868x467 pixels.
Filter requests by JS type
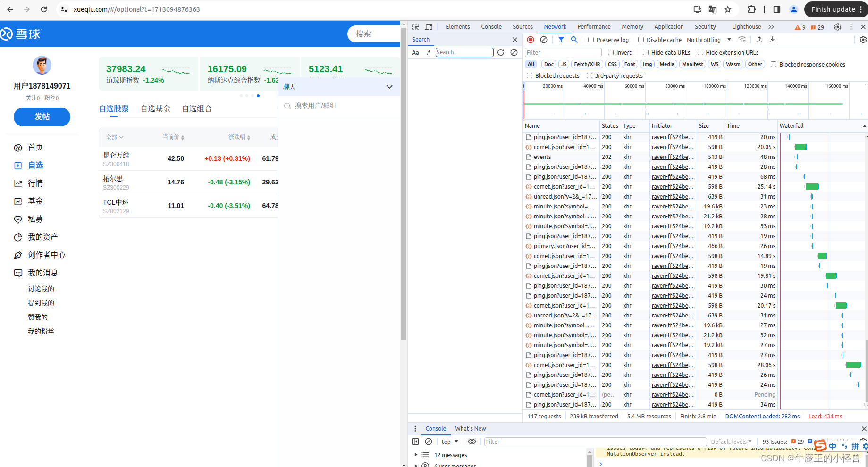click(564, 64)
